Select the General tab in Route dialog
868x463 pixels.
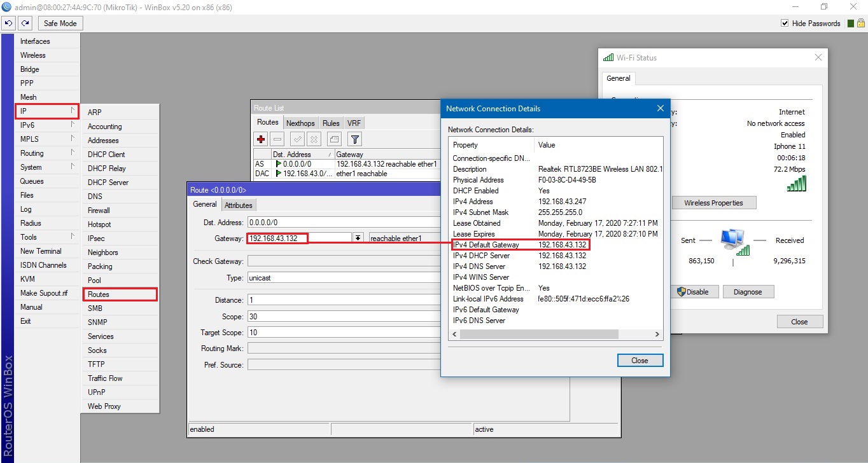pyautogui.click(x=205, y=204)
